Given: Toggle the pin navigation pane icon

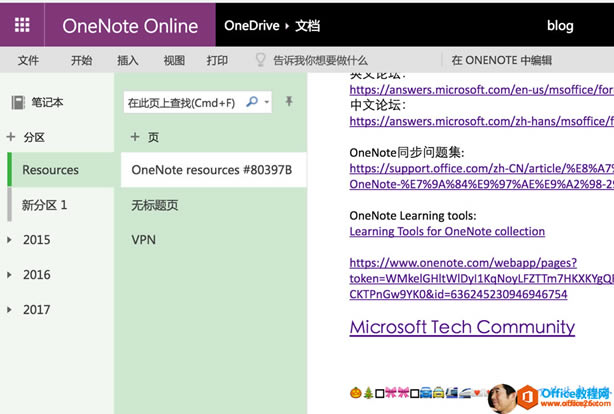Looking at the screenshot, I should 289,101.
